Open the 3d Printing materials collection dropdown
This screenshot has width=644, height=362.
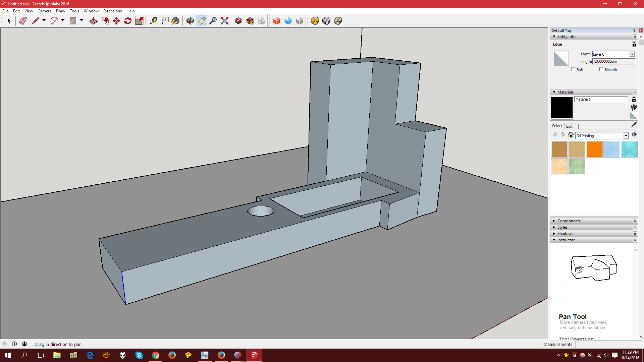click(626, 136)
